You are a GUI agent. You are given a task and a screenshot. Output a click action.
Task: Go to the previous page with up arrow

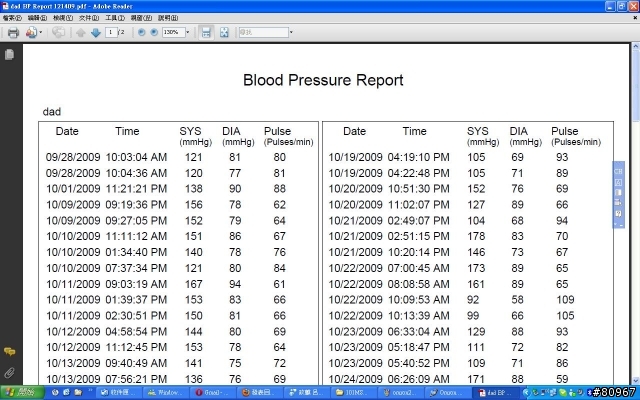(80, 33)
